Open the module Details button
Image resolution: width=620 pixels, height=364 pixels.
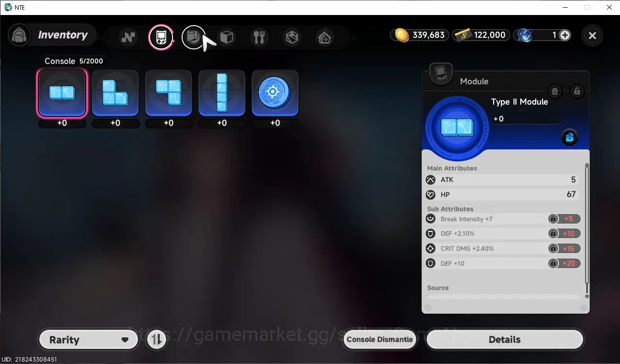(x=505, y=340)
